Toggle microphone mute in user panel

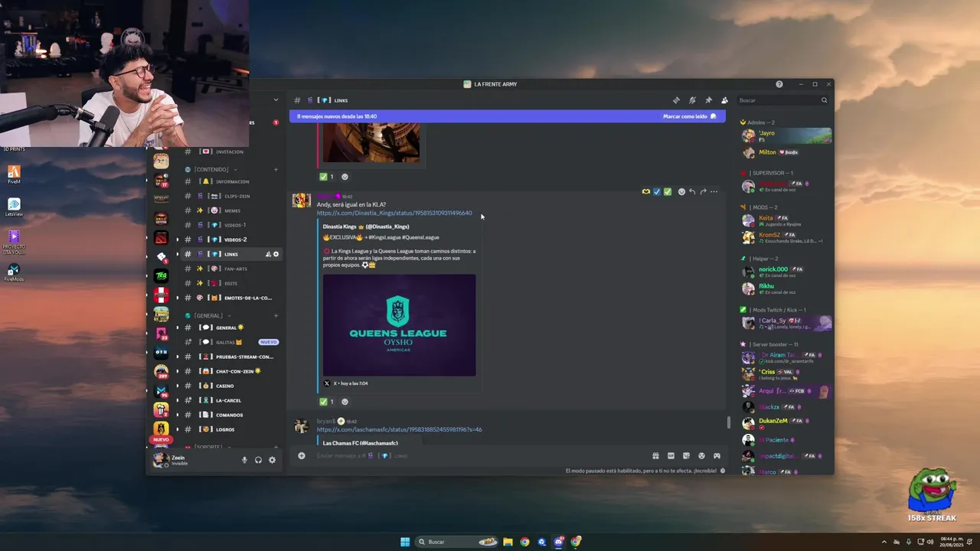coord(245,460)
